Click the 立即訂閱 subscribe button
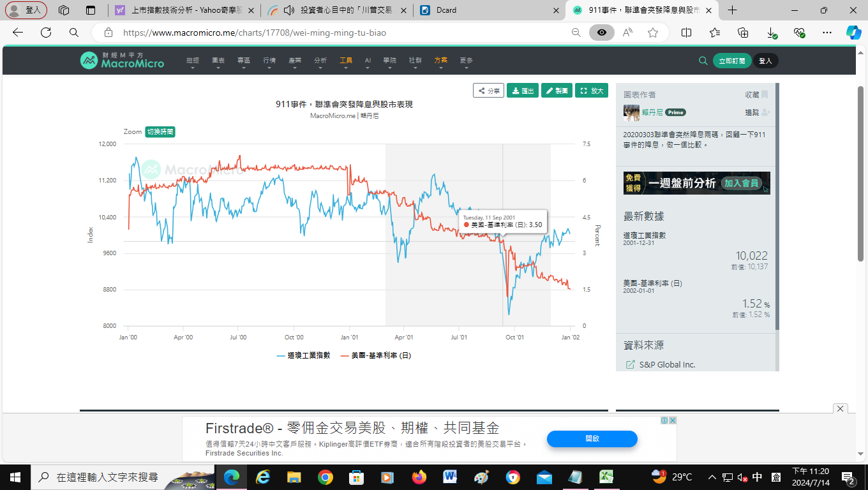Image resolution: width=868 pixels, height=490 pixels. click(x=731, y=61)
